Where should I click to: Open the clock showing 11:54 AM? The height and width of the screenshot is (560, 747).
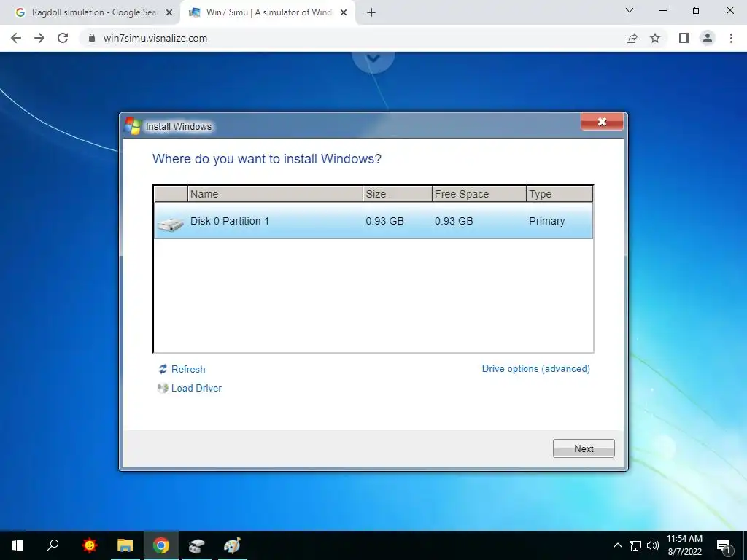(x=684, y=545)
